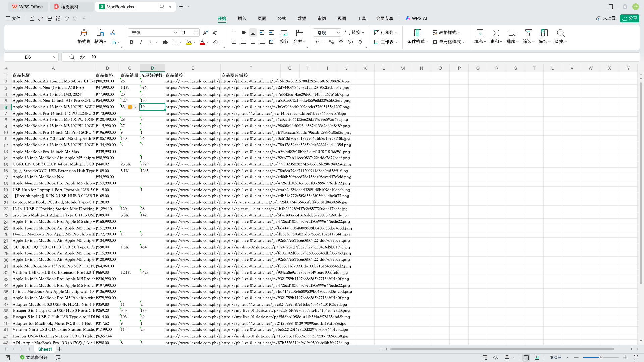Viewport: 644px width, 362px height.
Task: Click the Convert (转换) button
Action: 354,33
